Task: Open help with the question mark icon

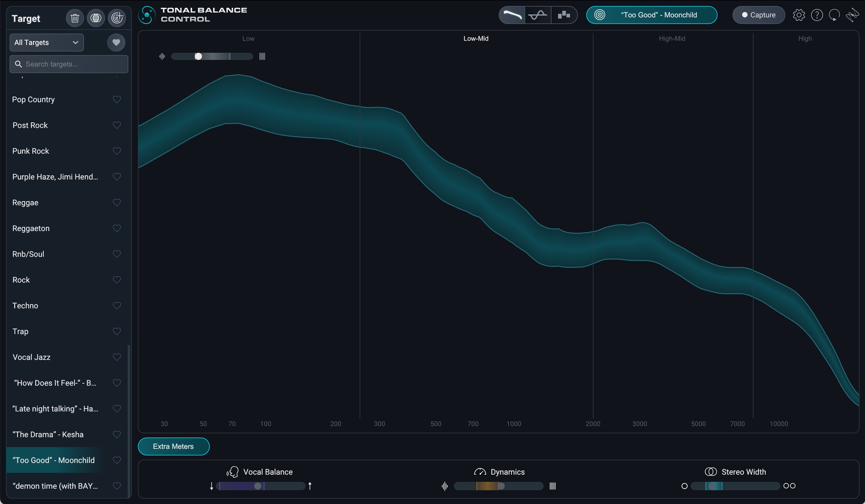Action: click(817, 15)
